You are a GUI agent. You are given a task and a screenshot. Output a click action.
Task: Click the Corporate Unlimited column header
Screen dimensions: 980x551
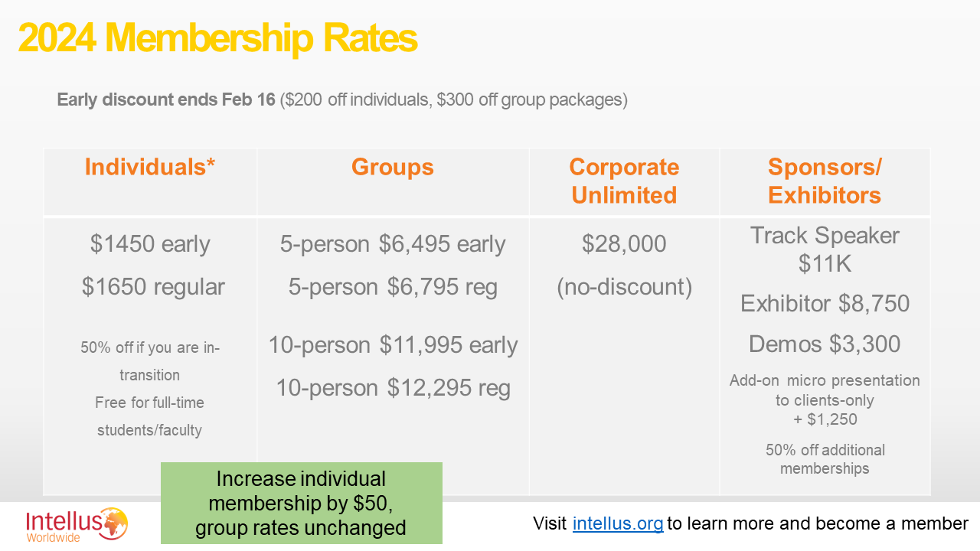[x=624, y=181]
